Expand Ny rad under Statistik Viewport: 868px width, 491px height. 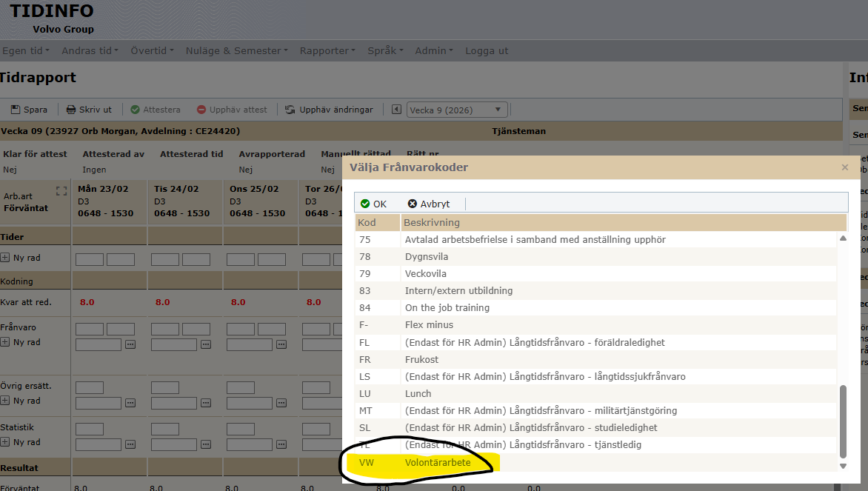(5, 442)
